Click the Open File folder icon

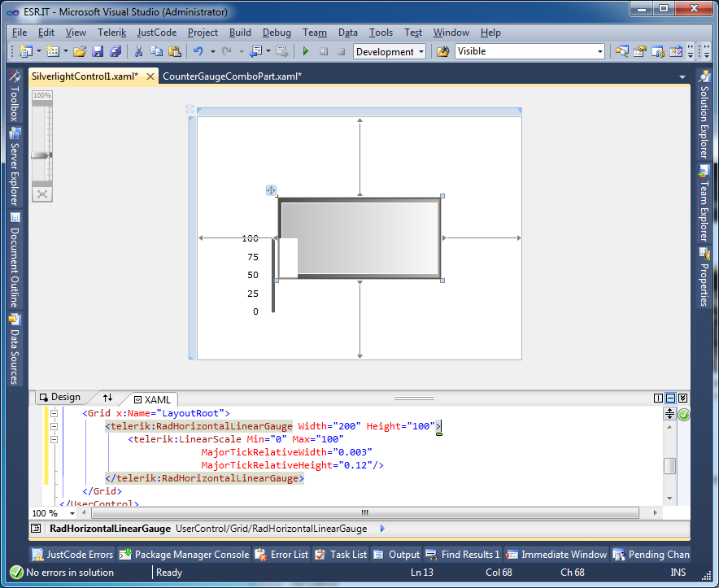[x=80, y=51]
